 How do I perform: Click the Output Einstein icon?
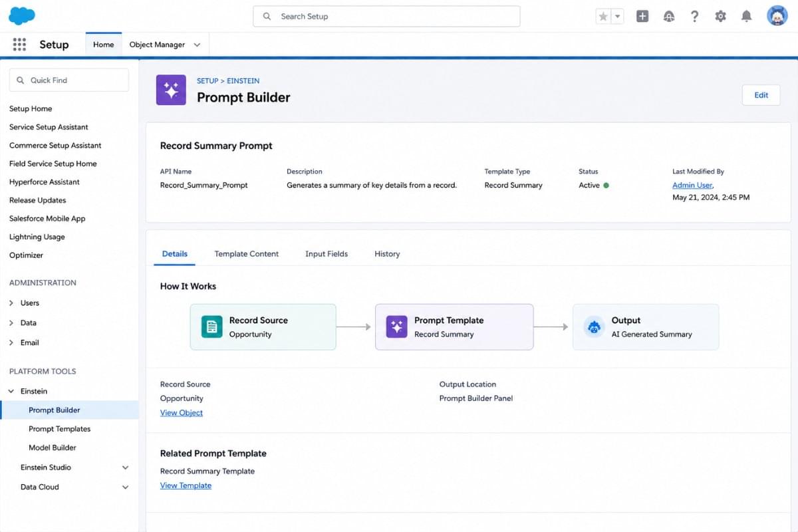(x=594, y=327)
